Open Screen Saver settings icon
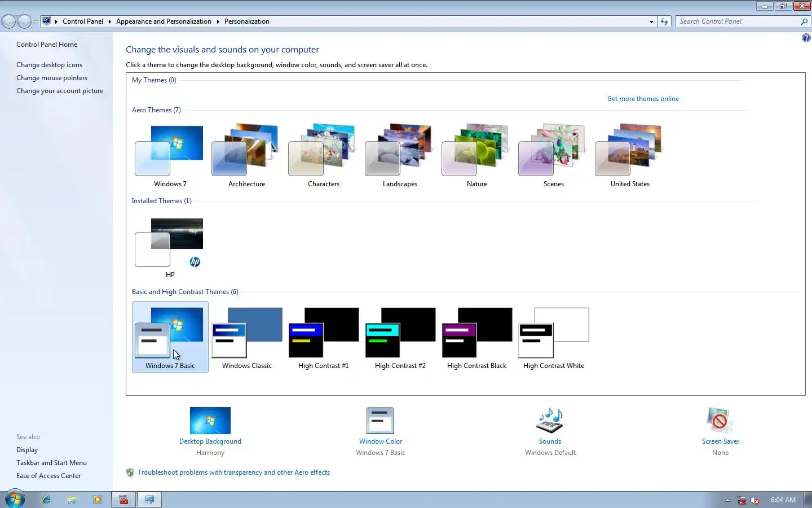This screenshot has height=508, width=812. [720, 421]
